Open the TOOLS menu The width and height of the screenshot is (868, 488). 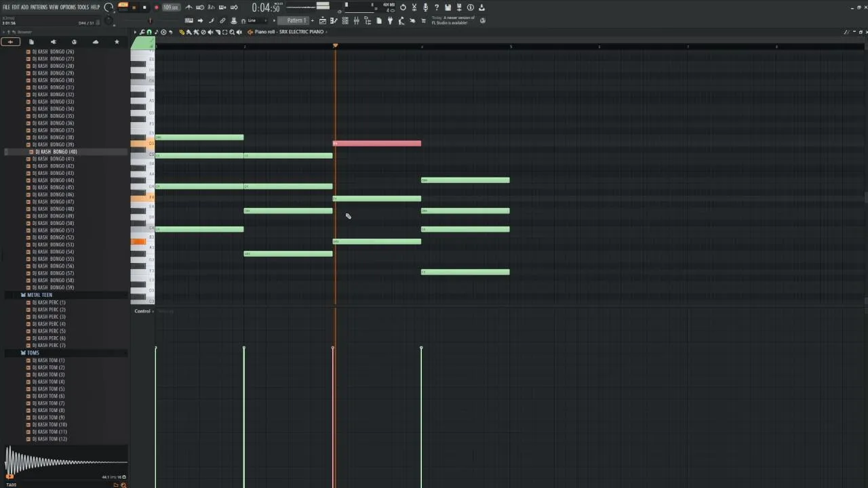83,7
